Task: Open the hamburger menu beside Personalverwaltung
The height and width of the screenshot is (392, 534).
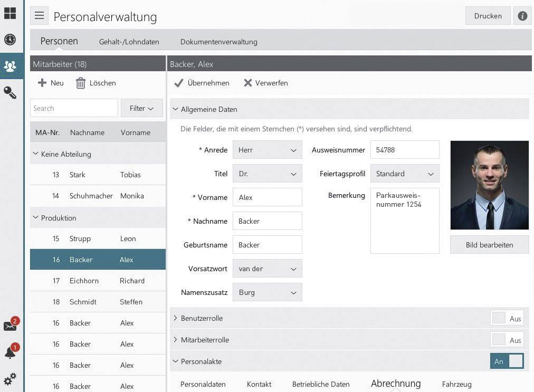Action: click(39, 15)
